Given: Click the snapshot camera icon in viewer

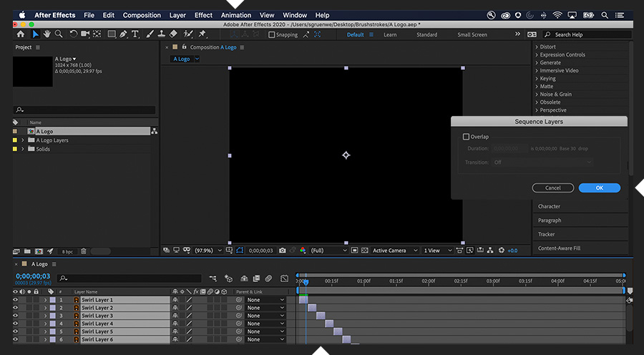Looking at the screenshot, I should point(283,251).
